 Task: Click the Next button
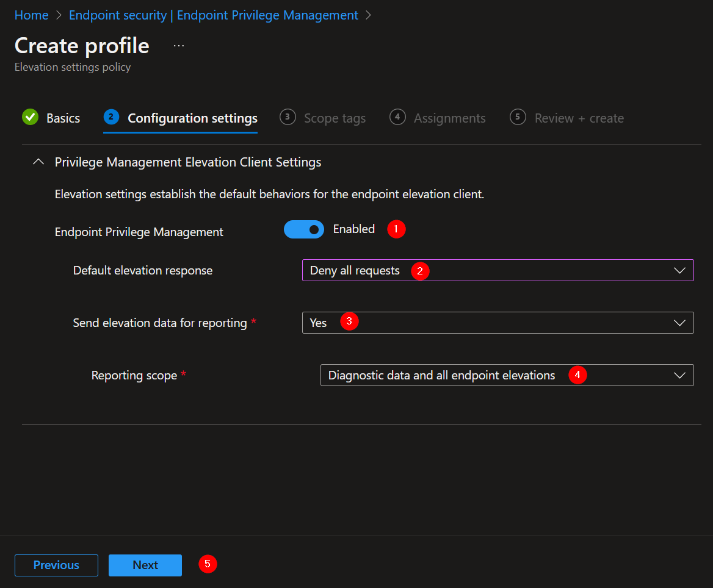click(x=145, y=565)
